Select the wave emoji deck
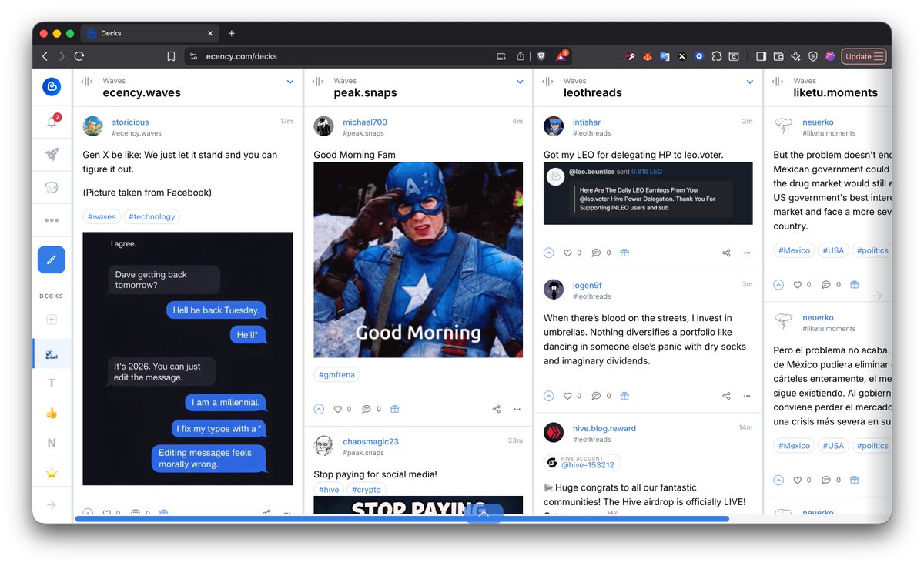 (x=52, y=353)
